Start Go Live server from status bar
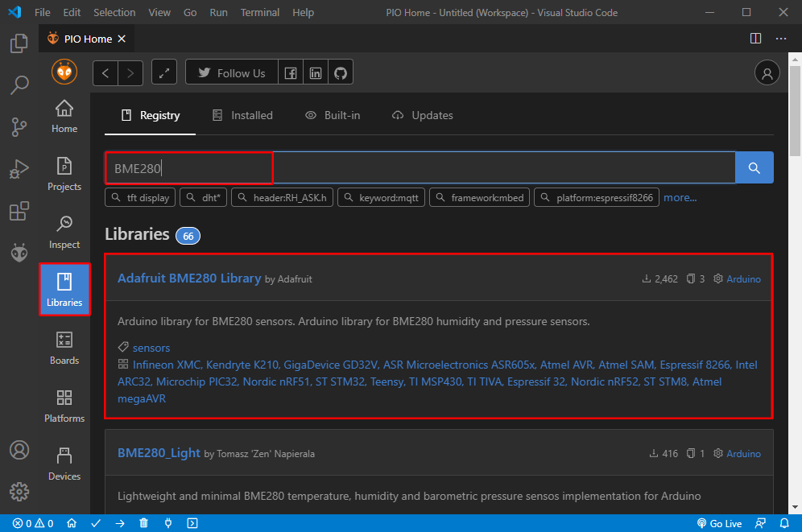 coord(719,523)
